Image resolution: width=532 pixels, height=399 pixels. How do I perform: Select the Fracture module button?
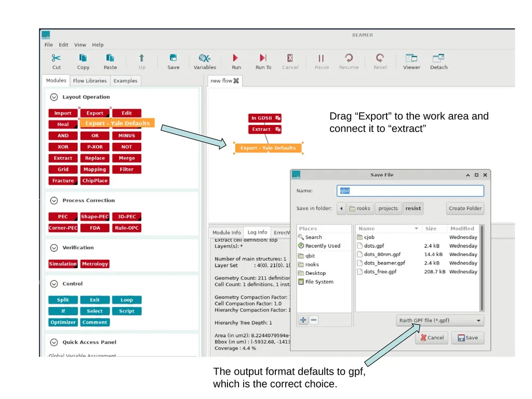[63, 180]
